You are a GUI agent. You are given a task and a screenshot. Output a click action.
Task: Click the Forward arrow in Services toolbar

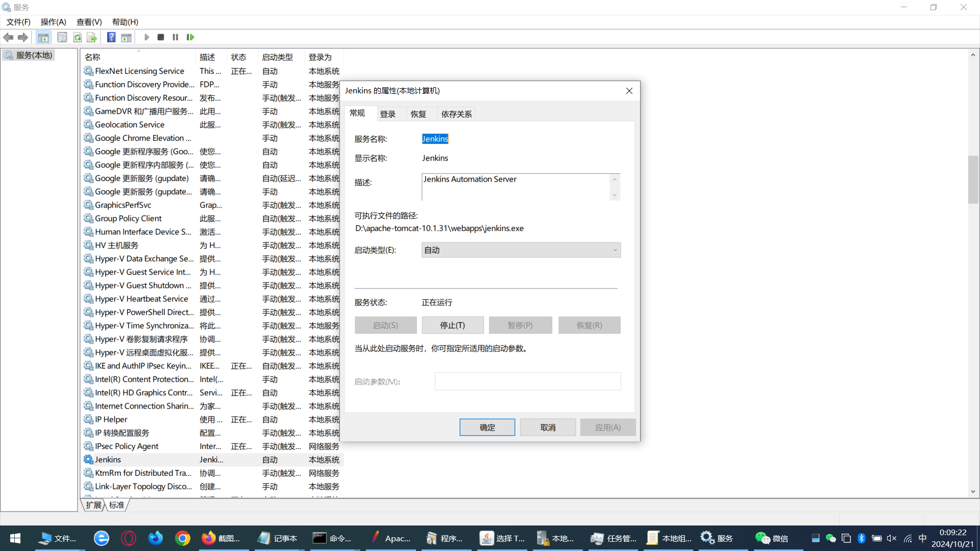(x=23, y=37)
